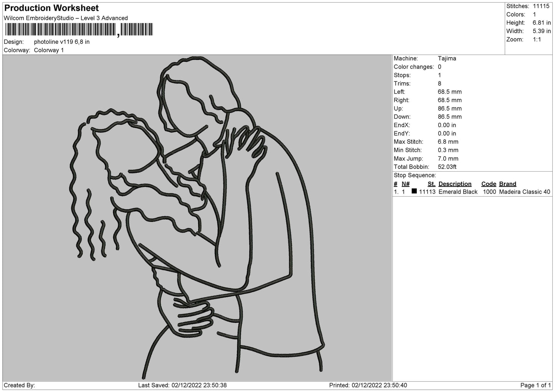Click the St. column header
555x392 pixels.
pyautogui.click(x=431, y=184)
